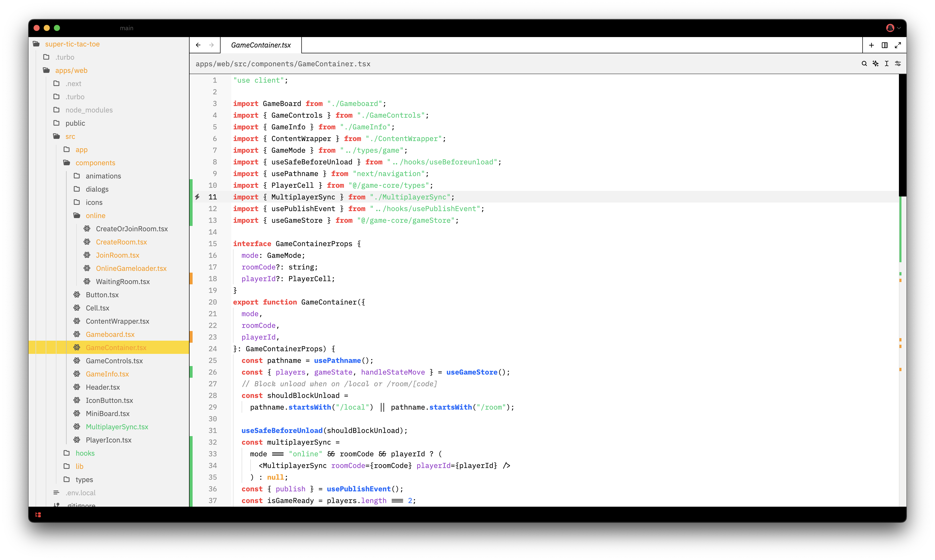Click the GameContainer.tsx editor tab
This screenshot has height=560, width=935.
[x=261, y=45]
